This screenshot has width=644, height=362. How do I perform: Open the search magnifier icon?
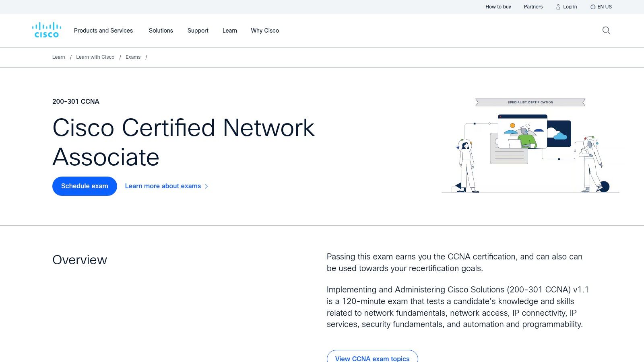coord(606,31)
